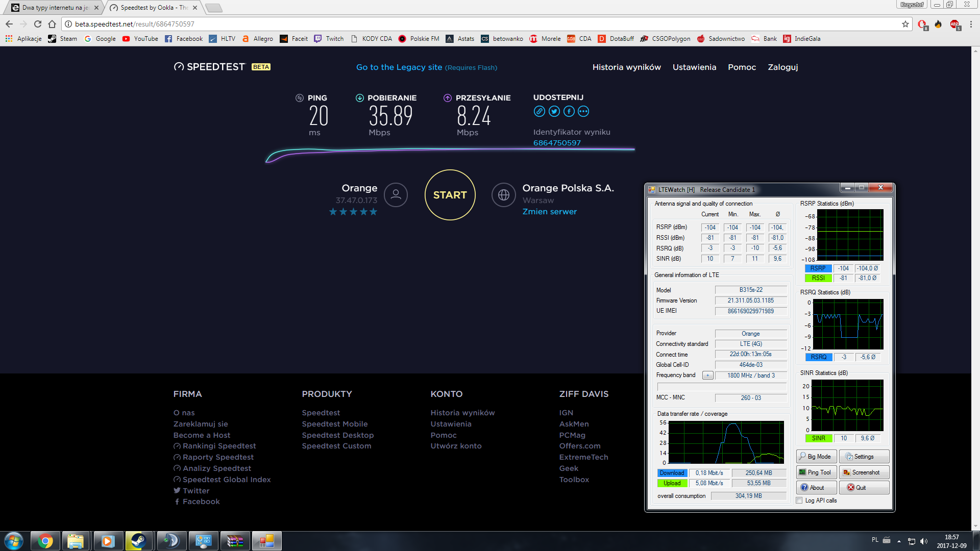The width and height of the screenshot is (980, 551).
Task: Enable the Log API calls checkbox
Action: 799,500
